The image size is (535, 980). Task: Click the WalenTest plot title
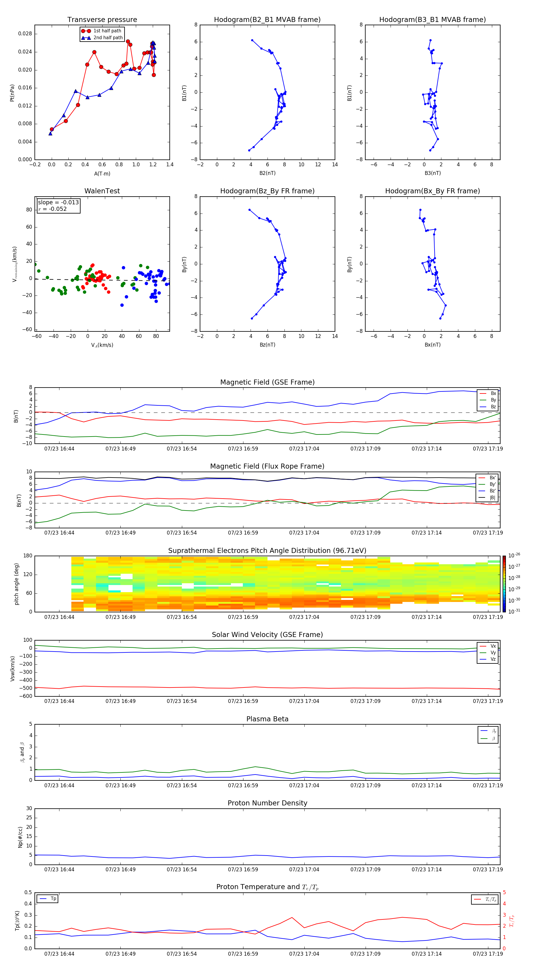(x=102, y=191)
